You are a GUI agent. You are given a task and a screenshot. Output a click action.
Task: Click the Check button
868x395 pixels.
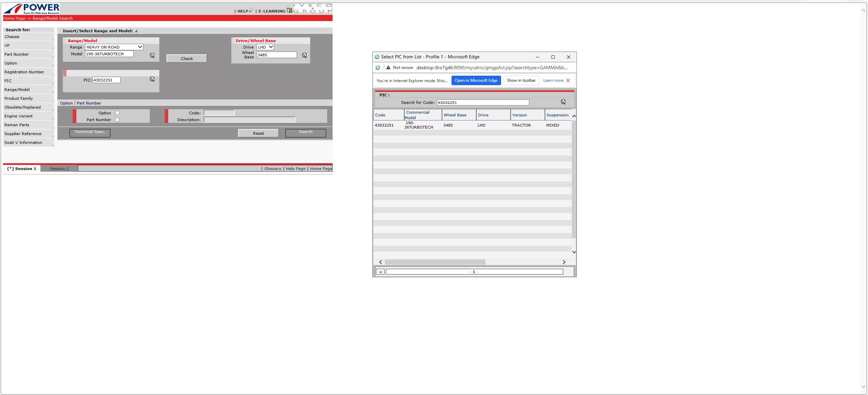tap(187, 58)
